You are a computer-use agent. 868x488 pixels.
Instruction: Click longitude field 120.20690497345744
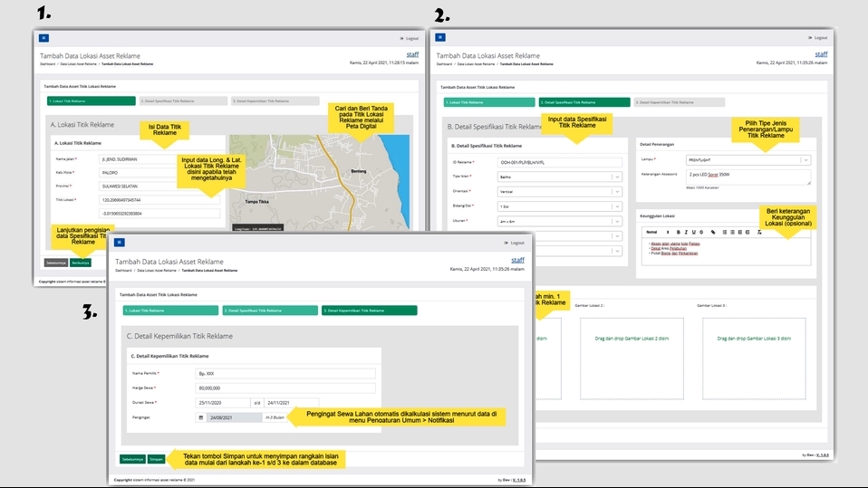pos(159,200)
